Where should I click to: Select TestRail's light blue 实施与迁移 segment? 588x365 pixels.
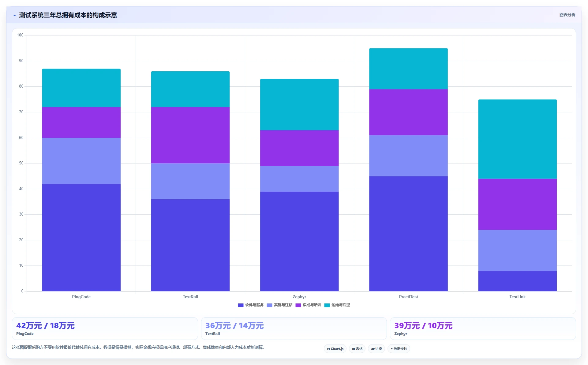pyautogui.click(x=190, y=181)
